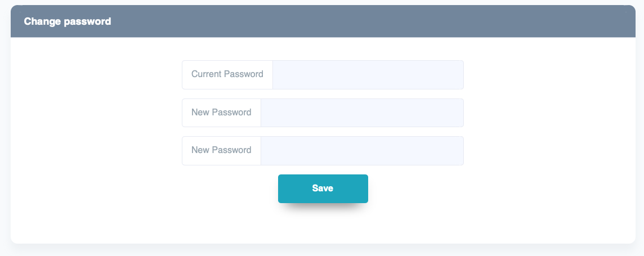Click the upper New Password label
This screenshot has height=256, width=644.
click(221, 112)
